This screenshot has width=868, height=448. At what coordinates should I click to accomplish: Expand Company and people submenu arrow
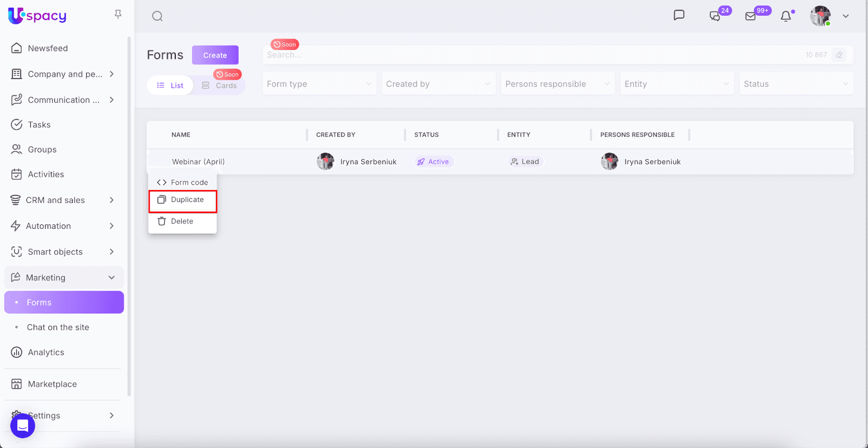(x=112, y=74)
